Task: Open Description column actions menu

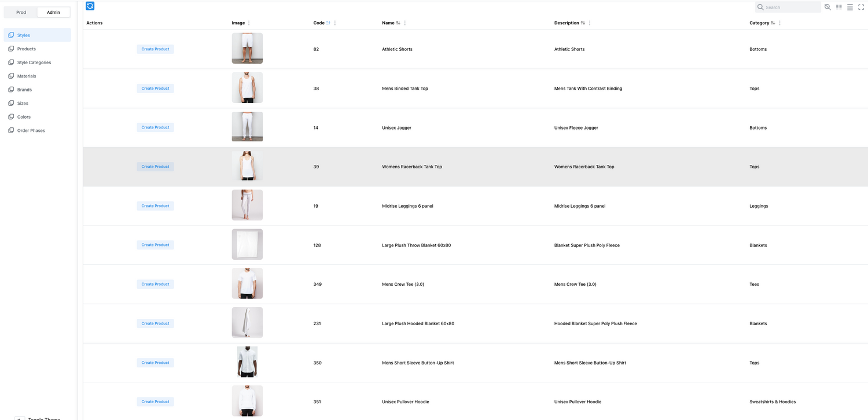Action: [590, 23]
